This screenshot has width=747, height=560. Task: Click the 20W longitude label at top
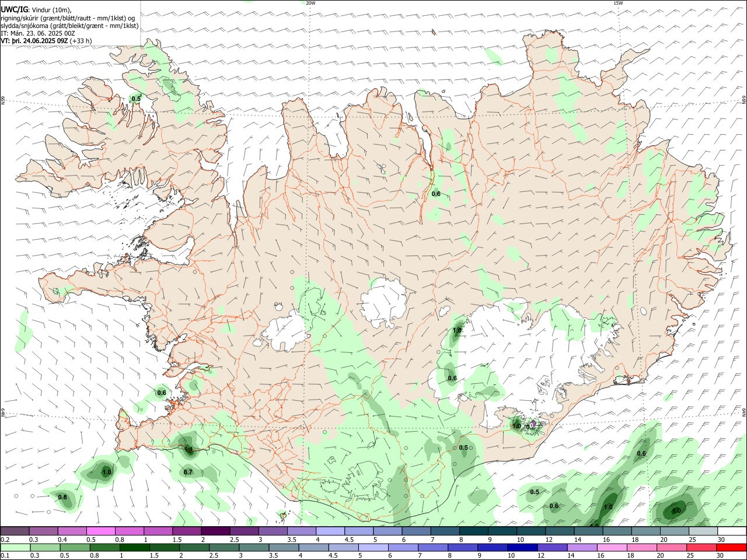click(x=310, y=3)
